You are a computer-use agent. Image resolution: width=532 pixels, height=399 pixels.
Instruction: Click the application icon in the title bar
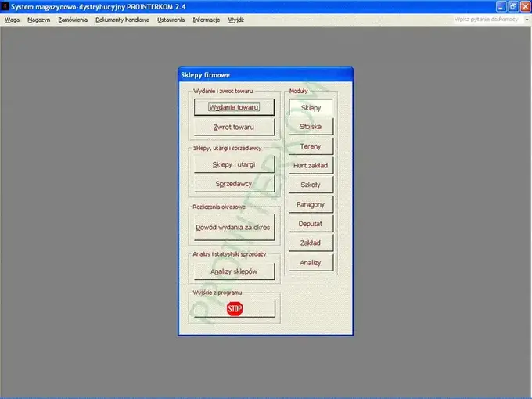[5, 6]
